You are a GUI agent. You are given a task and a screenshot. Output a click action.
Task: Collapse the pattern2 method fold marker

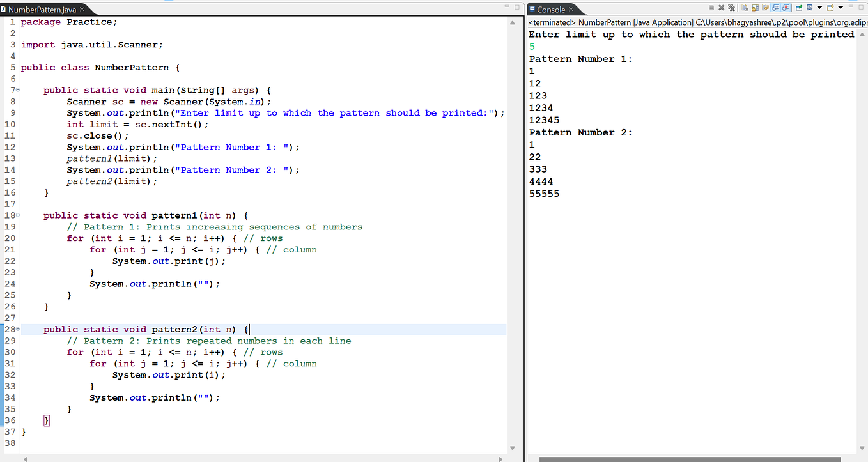[x=18, y=329]
